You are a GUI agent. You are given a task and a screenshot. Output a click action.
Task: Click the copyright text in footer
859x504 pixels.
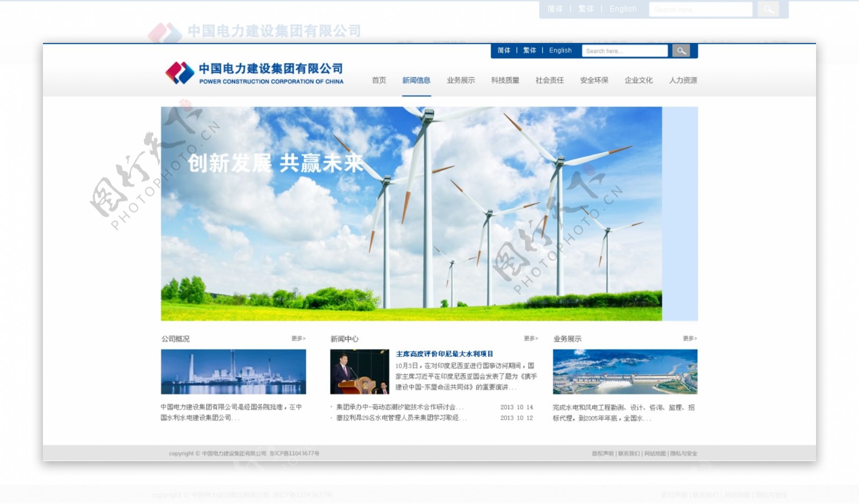click(x=244, y=454)
